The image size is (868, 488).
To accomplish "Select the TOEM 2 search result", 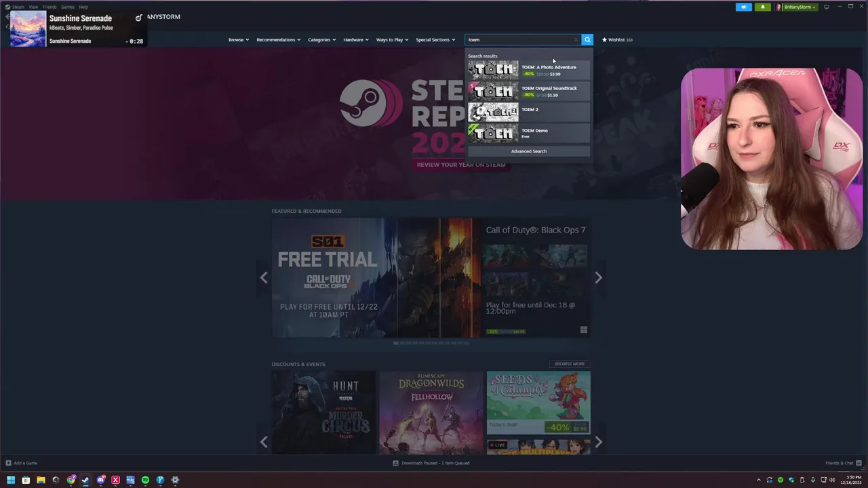I will [528, 112].
